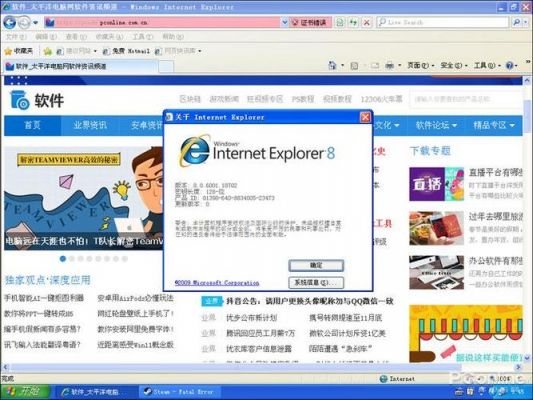Select the first carousel indicator dot

point(63,259)
